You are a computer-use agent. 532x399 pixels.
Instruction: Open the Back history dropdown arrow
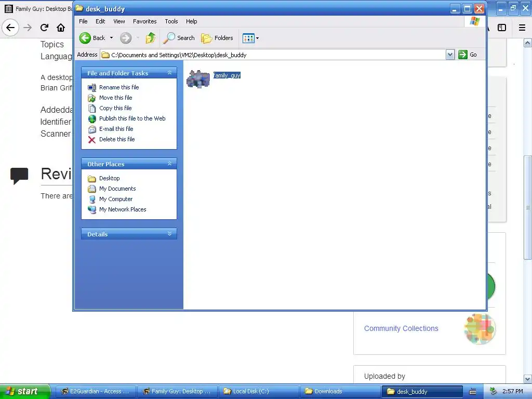[111, 38]
